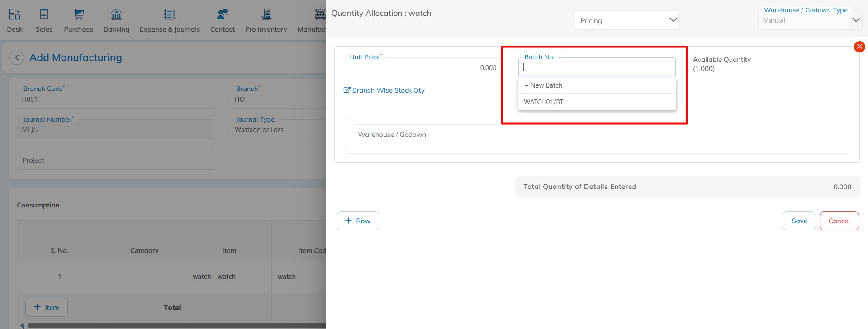Select WATCH01/BT batch option

click(x=597, y=102)
